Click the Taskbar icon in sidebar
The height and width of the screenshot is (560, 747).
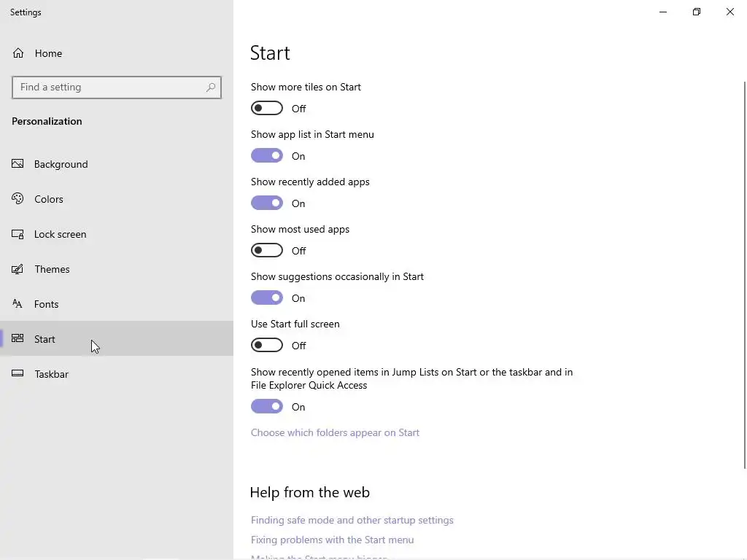[x=18, y=374]
